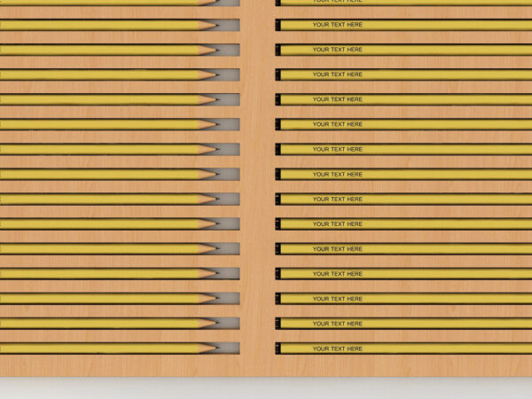Click black end band of second right pencil from bottom
Screen dimensions: 532x399
(278, 324)
